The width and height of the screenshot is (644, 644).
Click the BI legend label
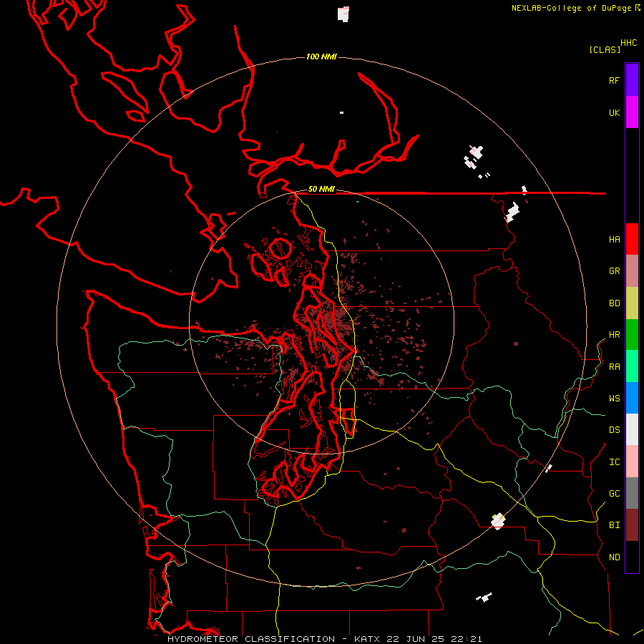tap(614, 525)
